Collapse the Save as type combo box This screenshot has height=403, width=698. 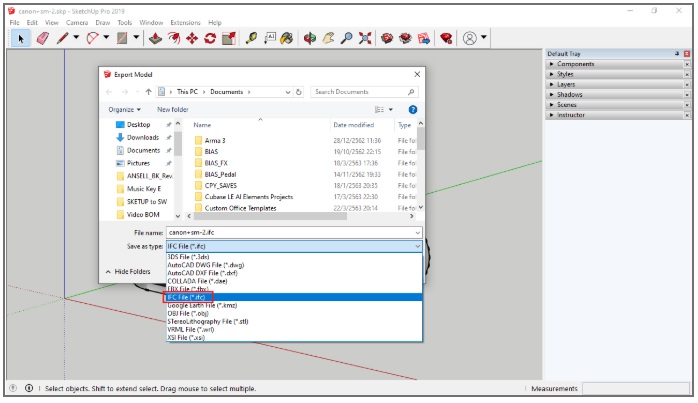(x=418, y=246)
